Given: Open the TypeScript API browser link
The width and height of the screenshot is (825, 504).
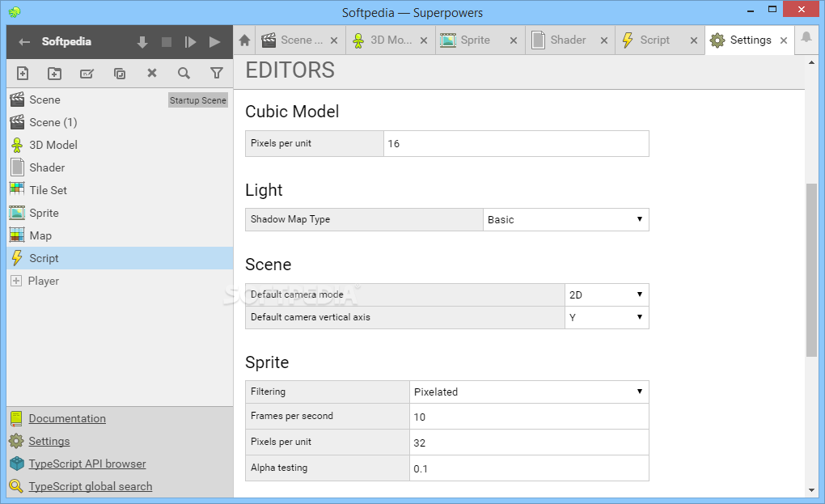Looking at the screenshot, I should tap(87, 464).
